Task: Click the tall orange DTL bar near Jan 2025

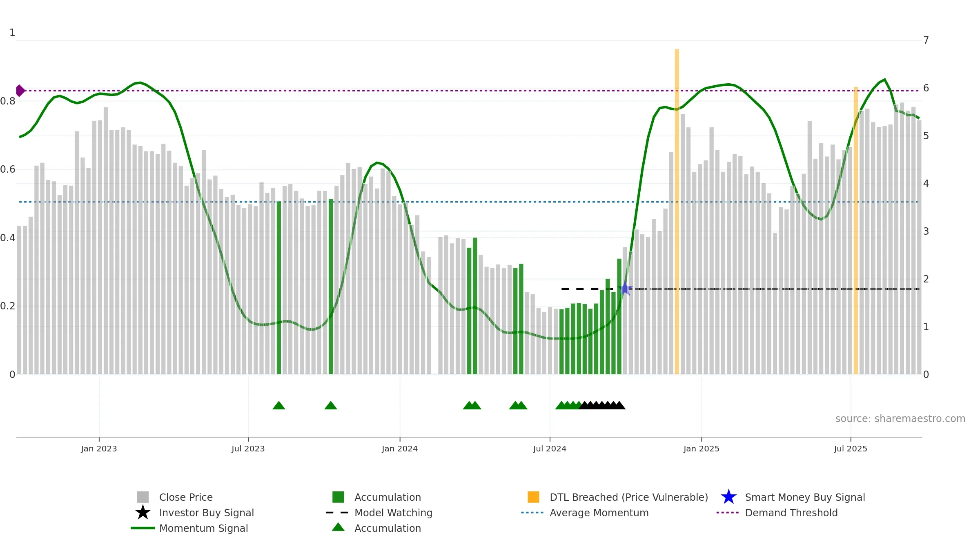Action: coord(677,212)
